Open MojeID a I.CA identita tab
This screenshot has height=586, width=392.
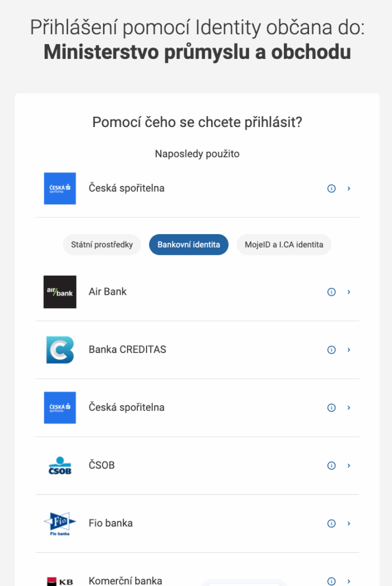(x=284, y=244)
